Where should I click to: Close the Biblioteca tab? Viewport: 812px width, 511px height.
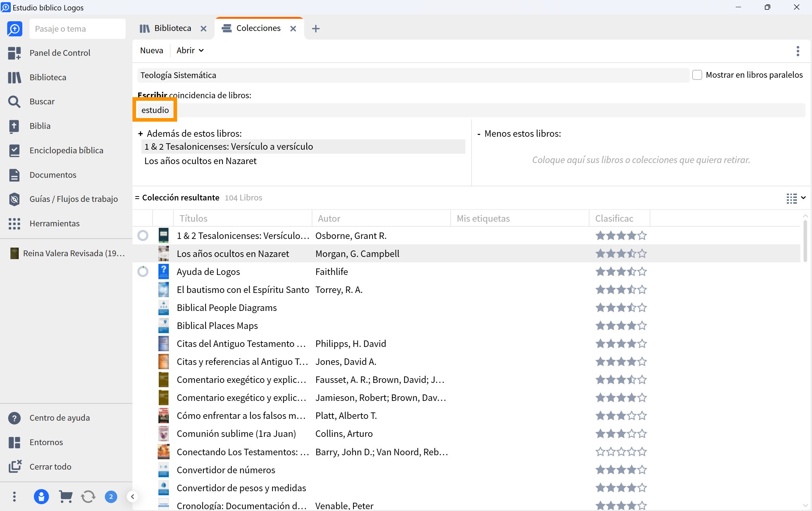[x=204, y=28]
